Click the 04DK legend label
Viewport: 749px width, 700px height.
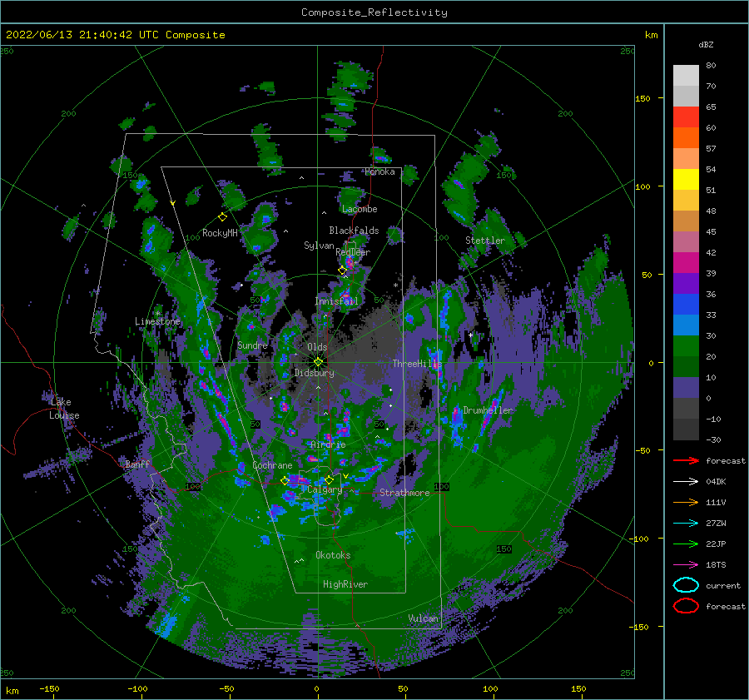716,482
